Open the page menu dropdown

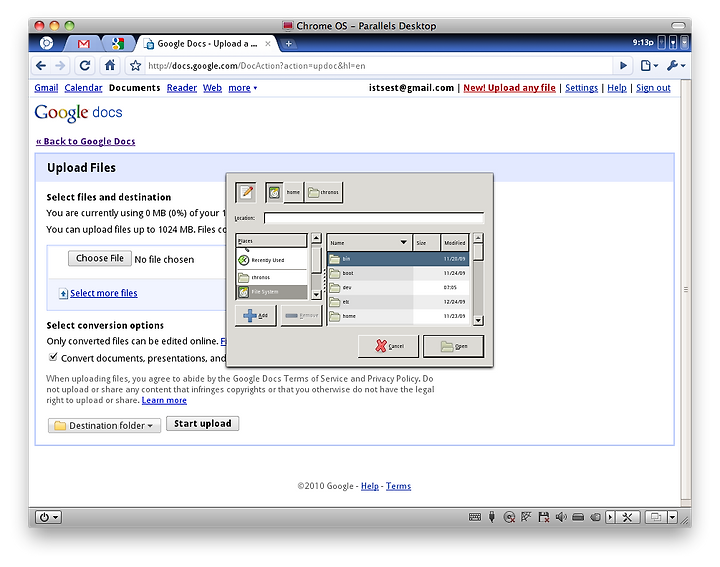click(649, 66)
